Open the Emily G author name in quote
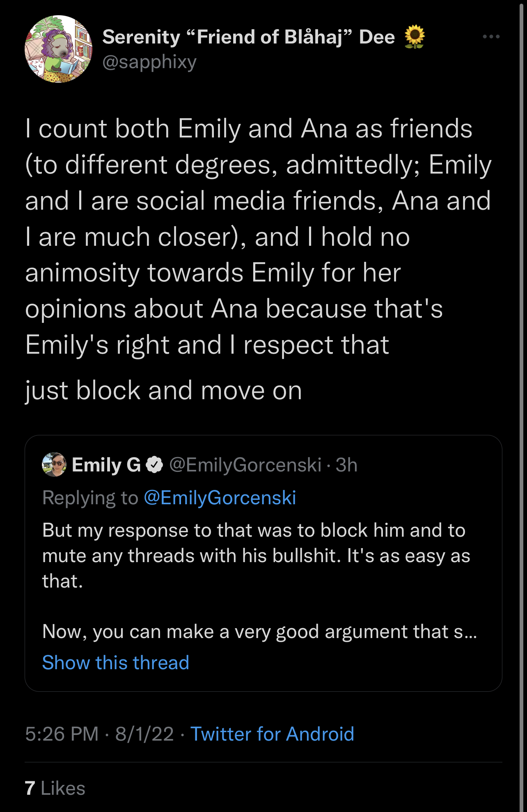The image size is (527, 812). tap(106, 465)
